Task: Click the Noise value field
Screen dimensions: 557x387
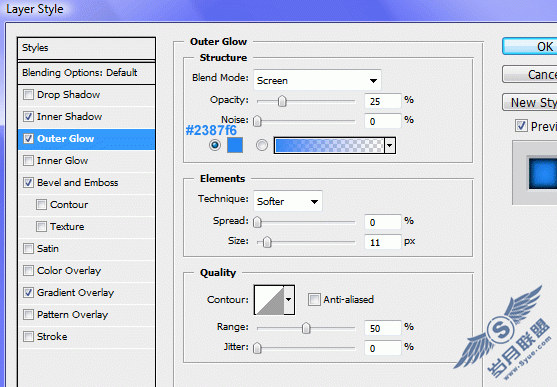Action: click(x=383, y=121)
